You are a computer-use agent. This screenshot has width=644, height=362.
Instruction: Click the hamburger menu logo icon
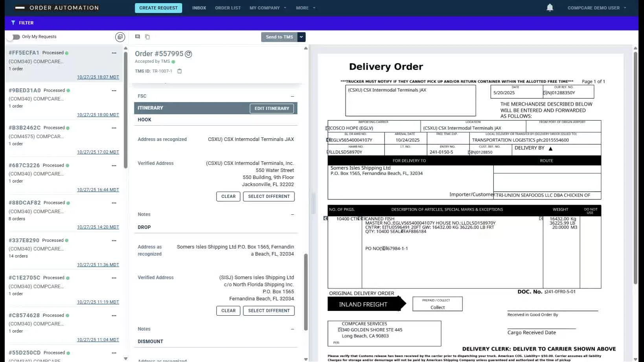(20, 8)
